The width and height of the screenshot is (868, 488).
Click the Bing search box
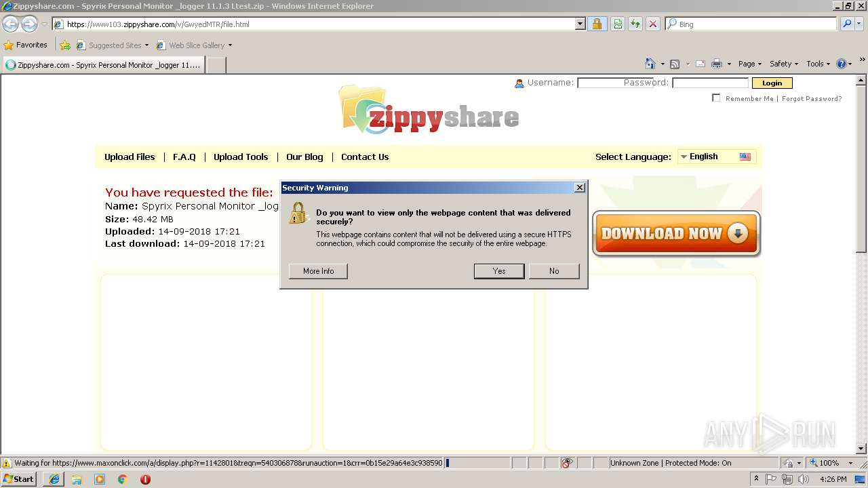click(x=751, y=24)
